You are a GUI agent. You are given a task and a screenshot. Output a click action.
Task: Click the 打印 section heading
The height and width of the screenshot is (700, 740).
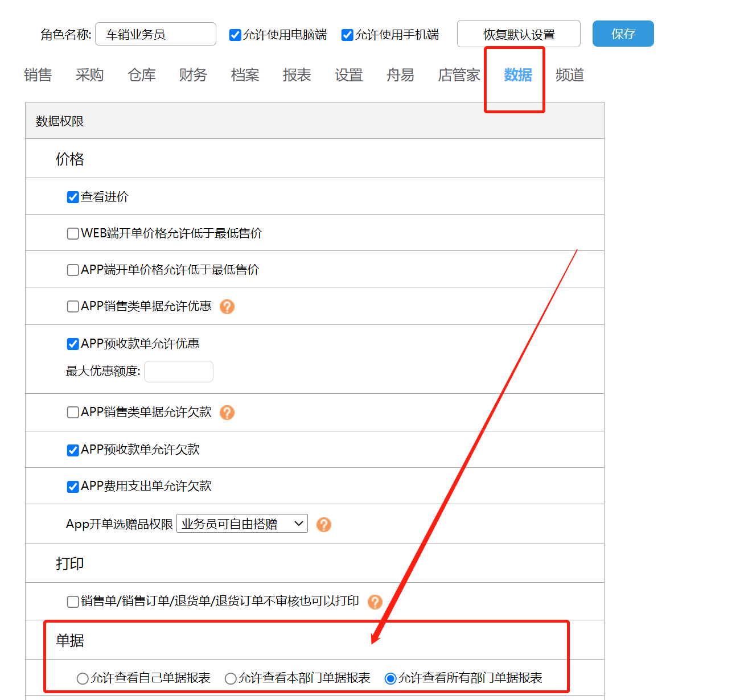(x=70, y=564)
